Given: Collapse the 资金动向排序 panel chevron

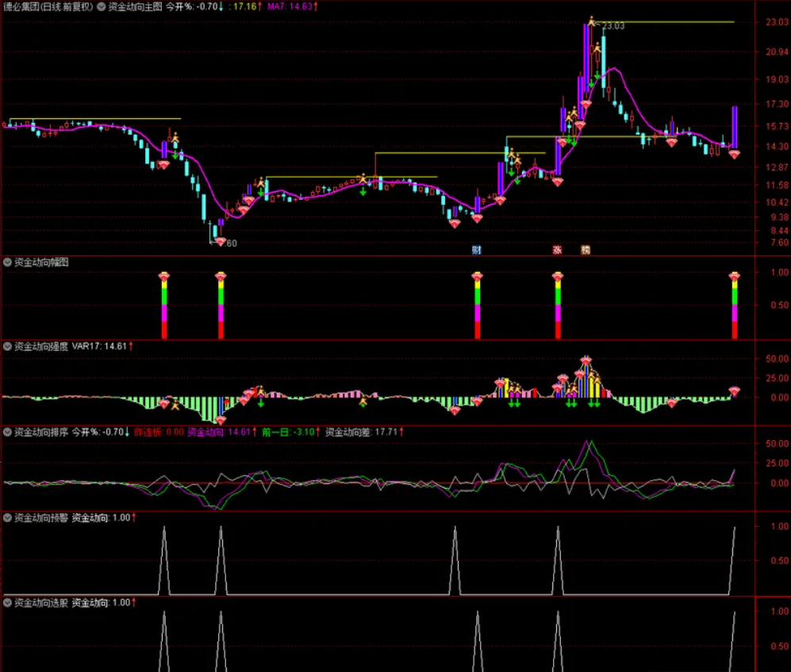Looking at the screenshot, I should click(8, 432).
